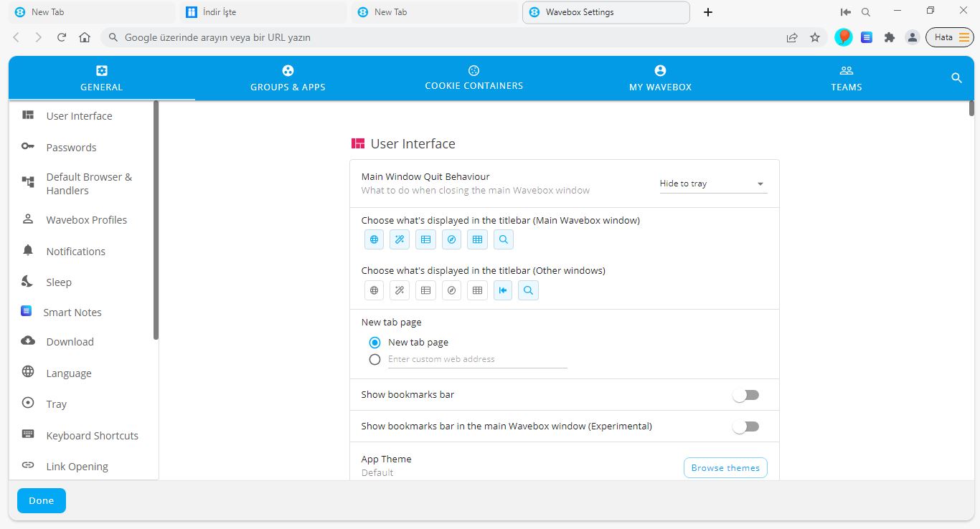Click the browser forward arrow
This screenshot has width=980, height=529.
pos(39,37)
